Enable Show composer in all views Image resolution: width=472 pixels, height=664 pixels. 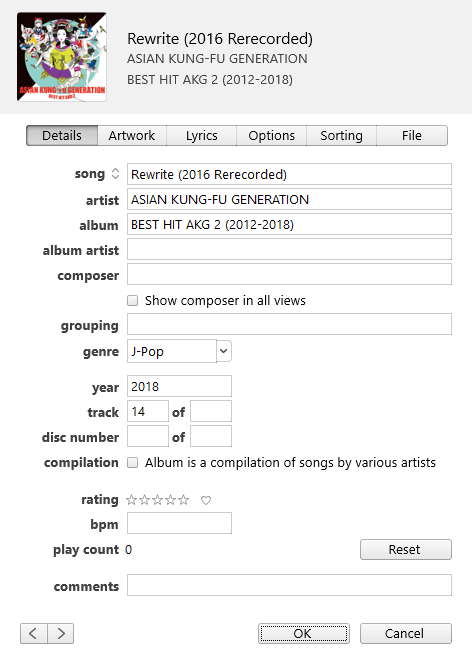(x=132, y=301)
